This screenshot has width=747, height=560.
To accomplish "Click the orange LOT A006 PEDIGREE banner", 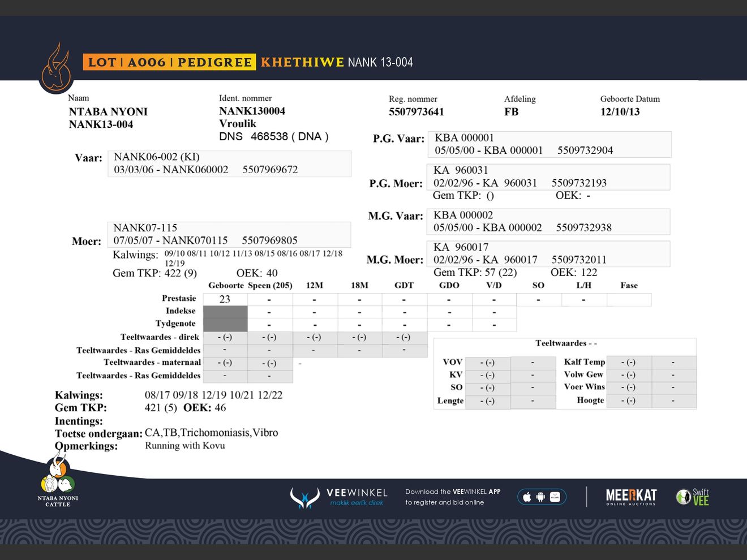I will click(x=169, y=62).
